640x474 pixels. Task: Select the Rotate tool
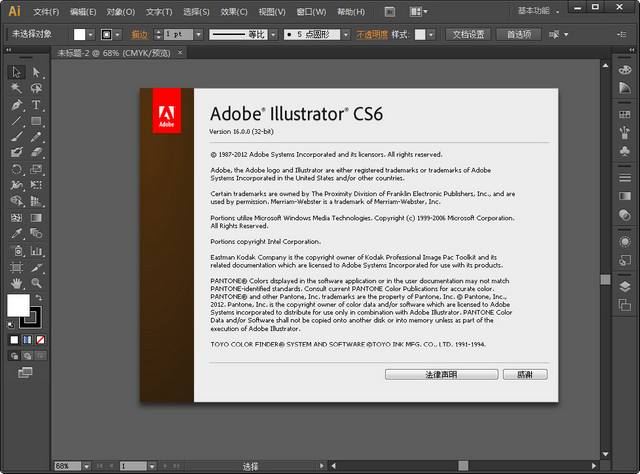pyautogui.click(x=16, y=169)
